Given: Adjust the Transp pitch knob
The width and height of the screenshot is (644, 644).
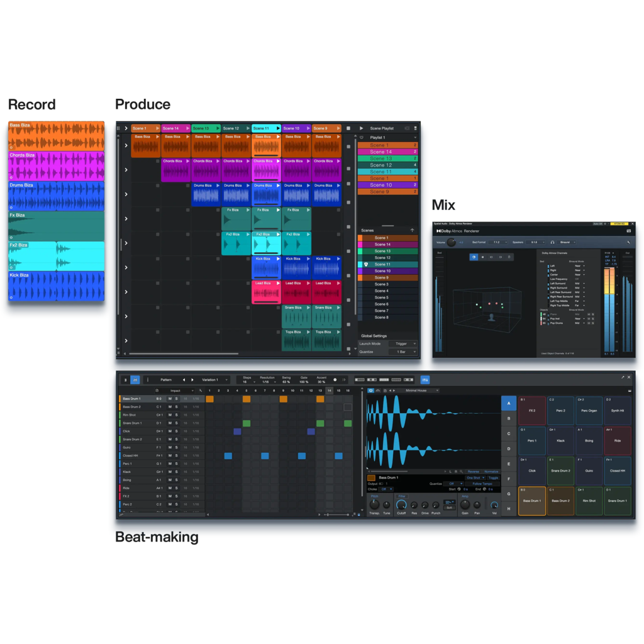Looking at the screenshot, I should point(374,505).
